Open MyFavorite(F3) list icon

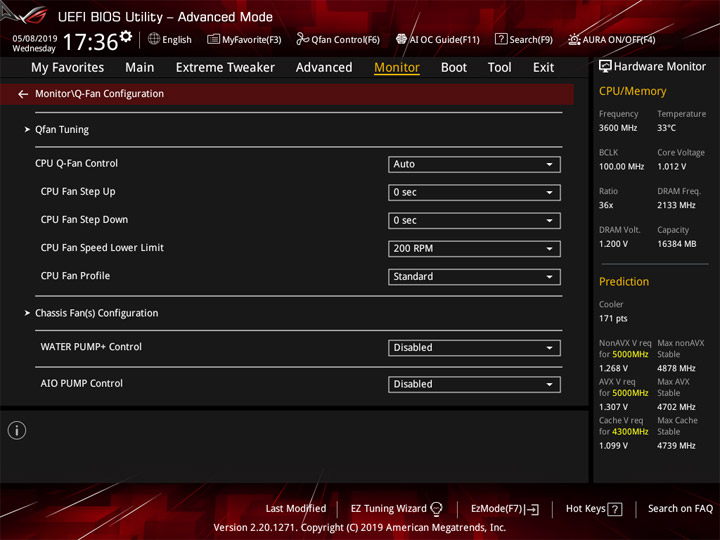click(x=213, y=39)
